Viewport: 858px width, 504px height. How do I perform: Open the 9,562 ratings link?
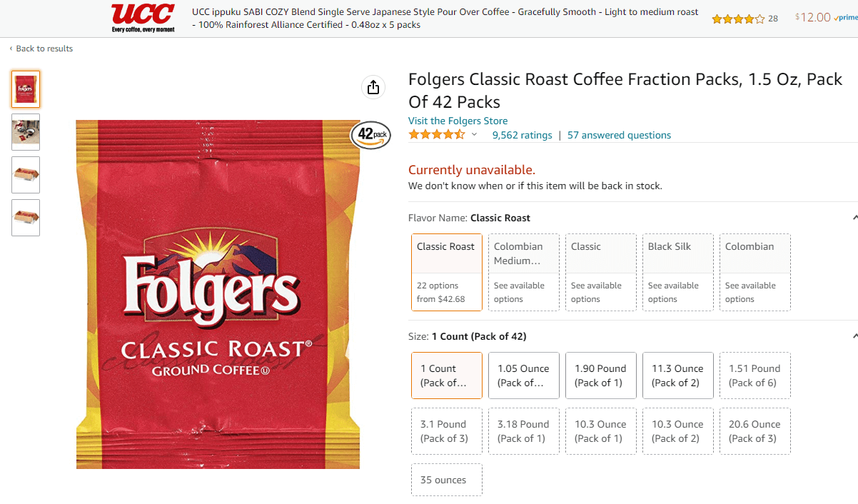[x=523, y=135]
